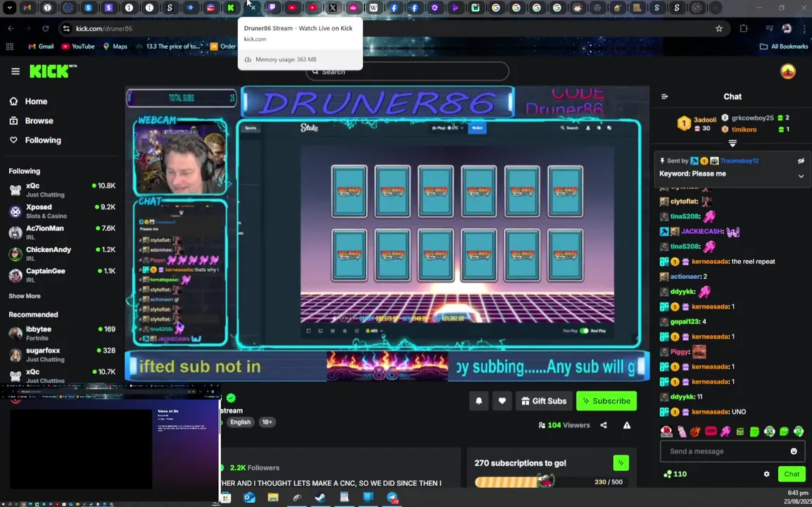The height and width of the screenshot is (507, 812).
Task: Open the Ac7ionMan channel
Action: 62,232
